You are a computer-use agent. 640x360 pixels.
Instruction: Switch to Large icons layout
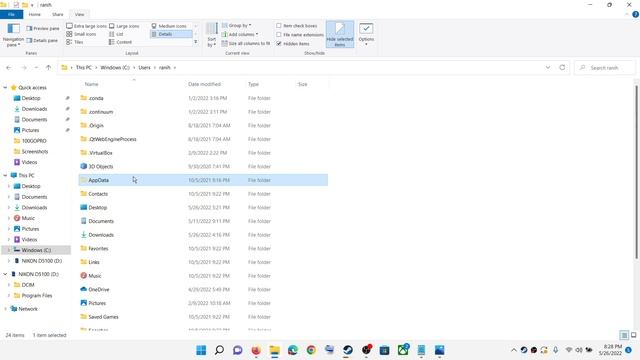point(124,26)
